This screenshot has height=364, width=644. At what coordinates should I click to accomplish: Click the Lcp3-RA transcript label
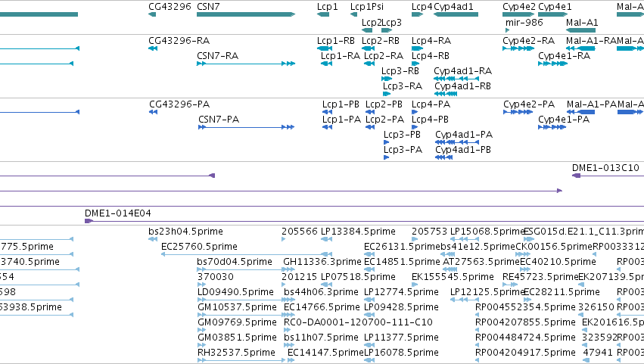[x=403, y=86]
